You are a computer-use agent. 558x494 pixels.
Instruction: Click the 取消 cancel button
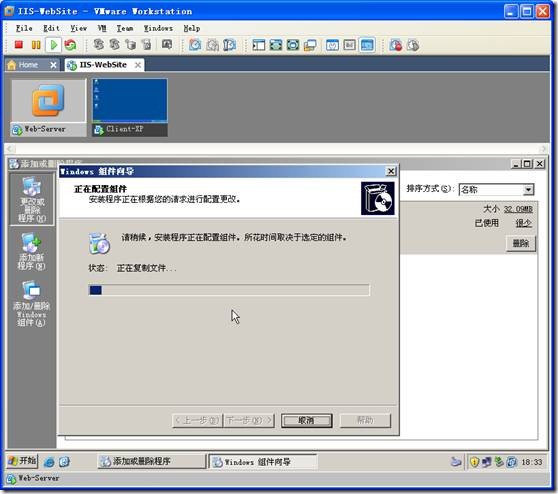coord(307,420)
